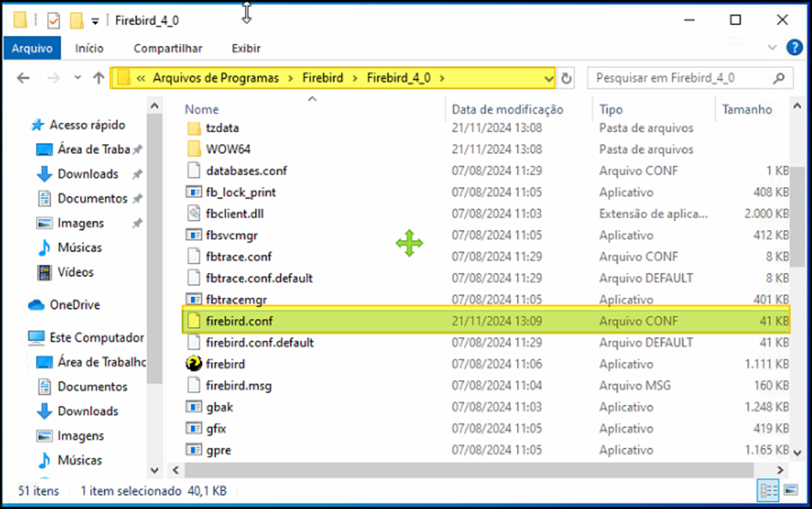Switch to the Início ribbon tab
812x509 pixels.
[x=89, y=48]
